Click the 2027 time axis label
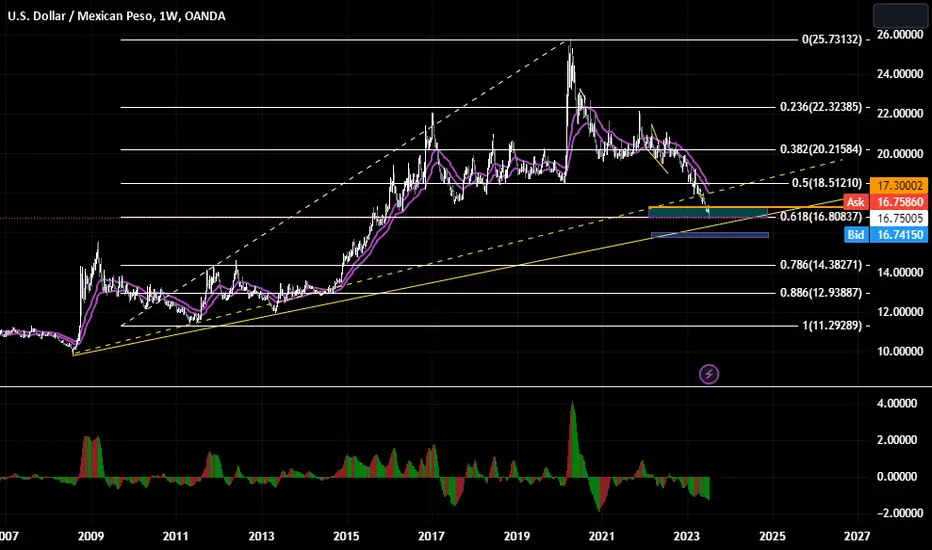Viewport: 932px width, 550px height. click(857, 536)
